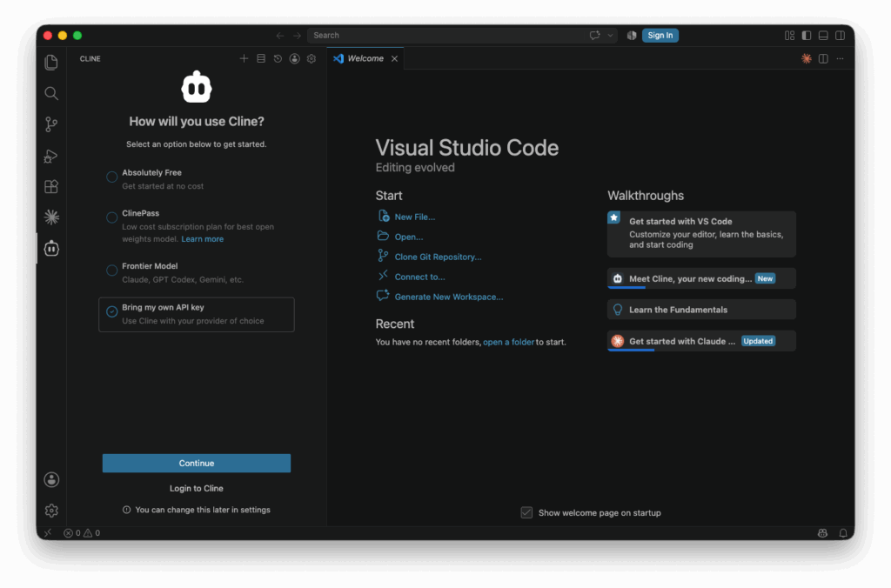Screen dimensions: 891x588
Task: Click Generate New Workspace... link
Action: [449, 297]
